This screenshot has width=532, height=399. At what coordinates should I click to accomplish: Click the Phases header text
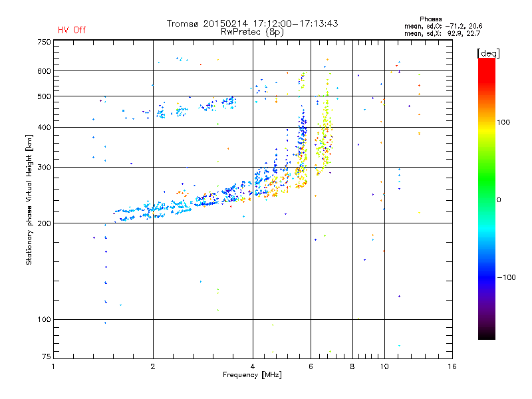point(430,19)
